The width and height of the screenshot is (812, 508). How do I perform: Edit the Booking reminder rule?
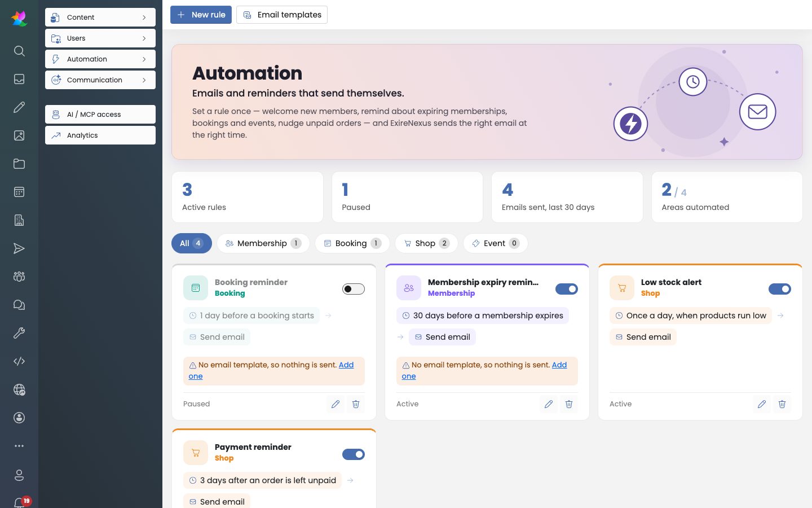[336, 404]
